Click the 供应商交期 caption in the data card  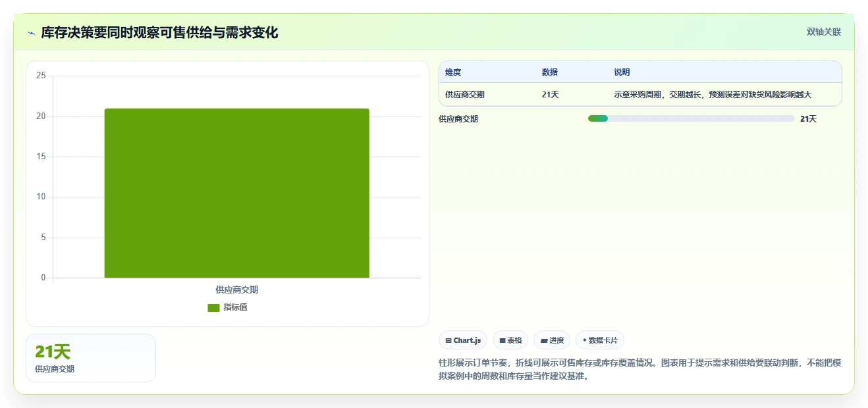(55, 369)
